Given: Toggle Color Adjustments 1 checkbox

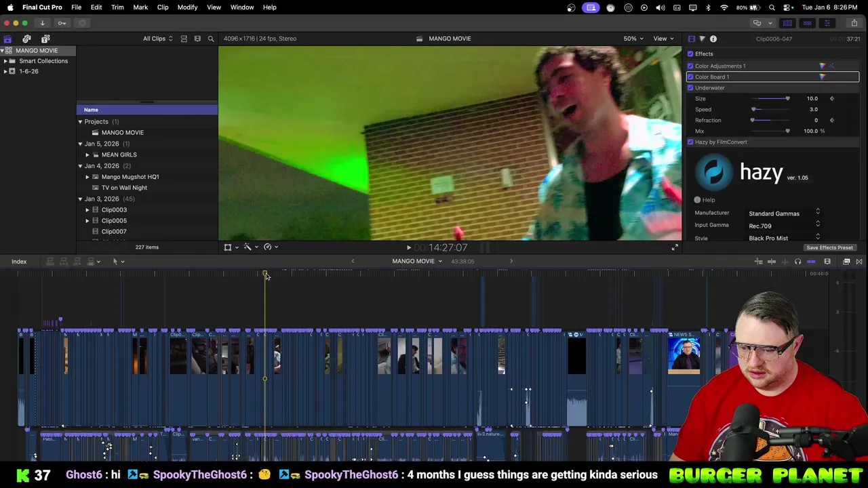Looking at the screenshot, I should pyautogui.click(x=690, y=66).
